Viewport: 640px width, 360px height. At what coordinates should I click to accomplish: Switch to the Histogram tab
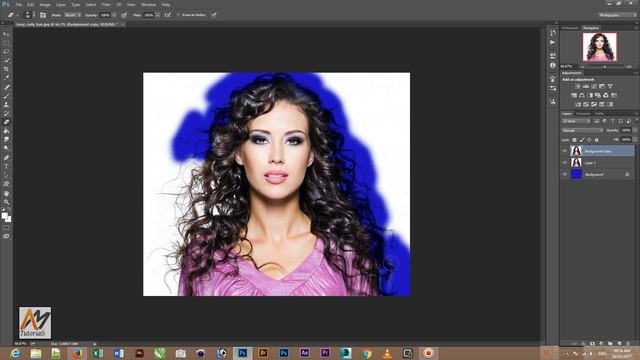coord(570,28)
